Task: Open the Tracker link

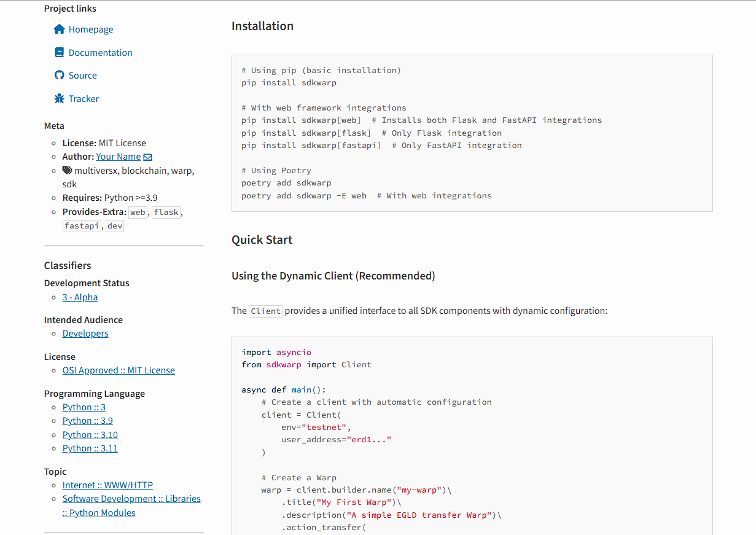Action: (84, 99)
